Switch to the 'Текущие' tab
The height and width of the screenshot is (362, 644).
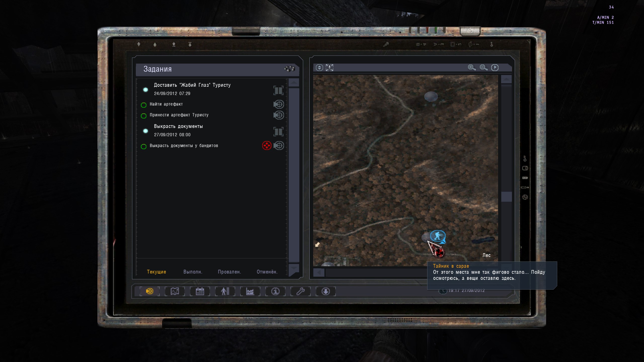pos(156,272)
